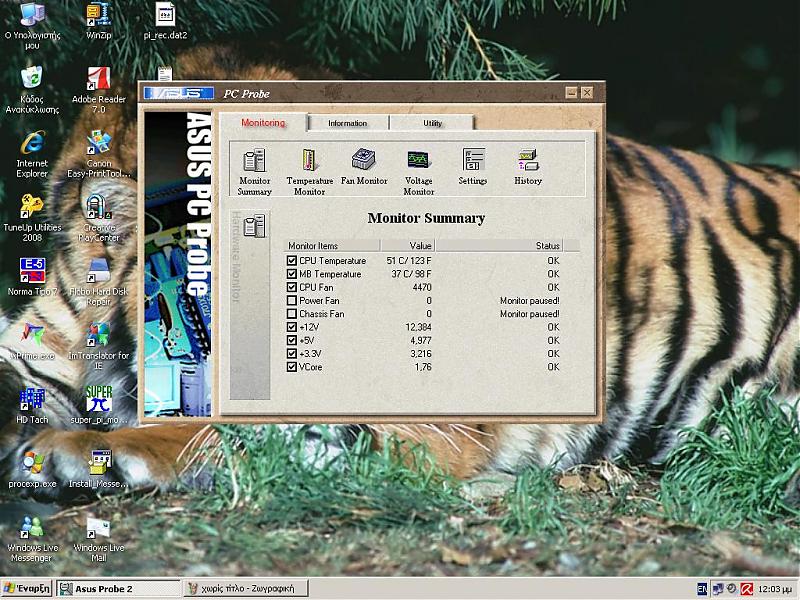Select the Windows Live Messenger icon
Screen dimensions: 800x600
click(32, 539)
